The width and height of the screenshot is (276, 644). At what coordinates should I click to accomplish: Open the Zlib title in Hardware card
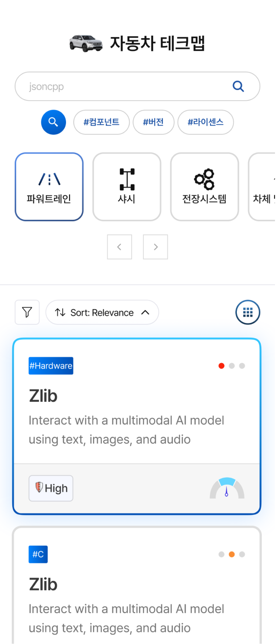coord(43,396)
